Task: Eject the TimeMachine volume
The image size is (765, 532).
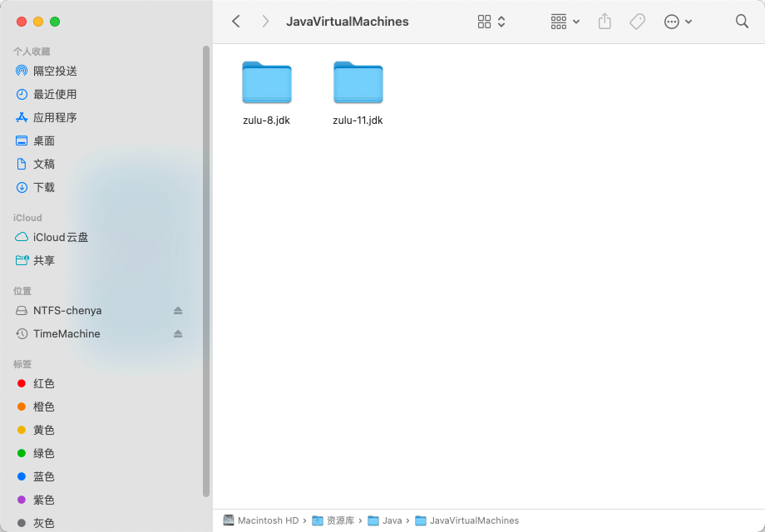Action: point(178,334)
